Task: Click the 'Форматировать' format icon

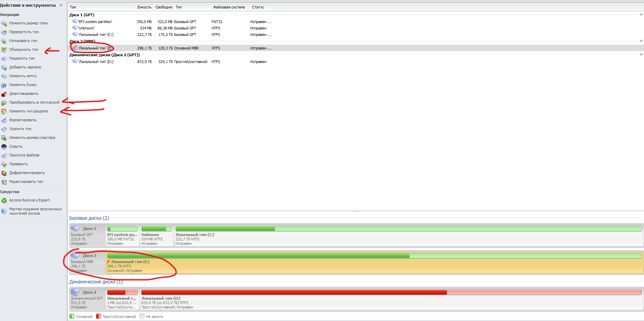Action: 4,120
